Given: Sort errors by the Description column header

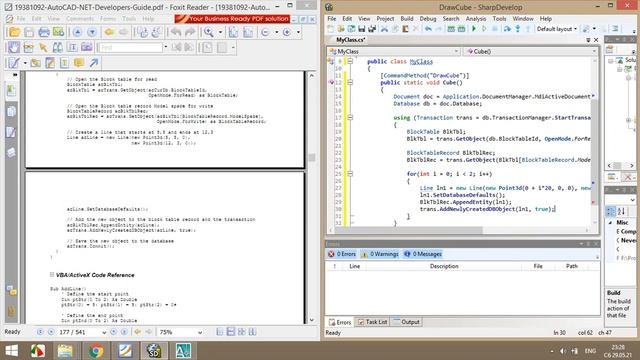Looking at the screenshot, I should [x=444, y=266].
